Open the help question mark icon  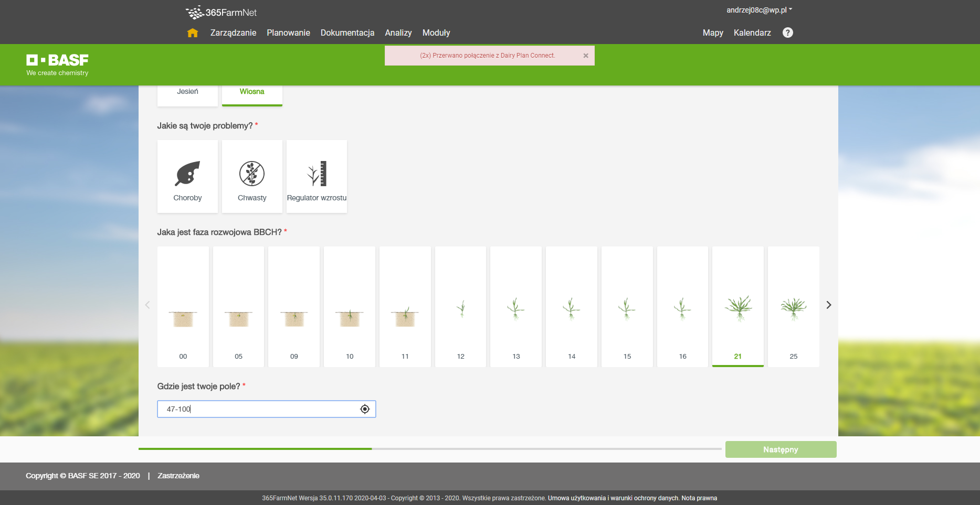[787, 33]
